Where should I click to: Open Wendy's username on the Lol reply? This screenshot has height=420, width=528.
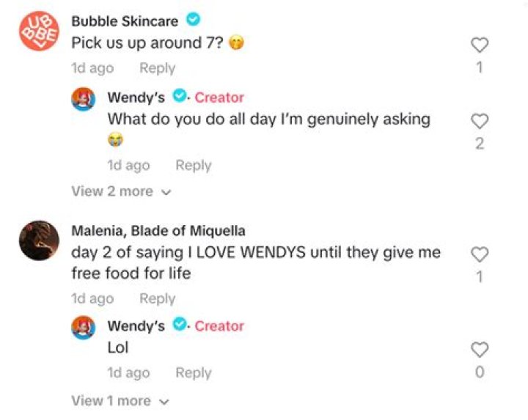click(x=136, y=326)
